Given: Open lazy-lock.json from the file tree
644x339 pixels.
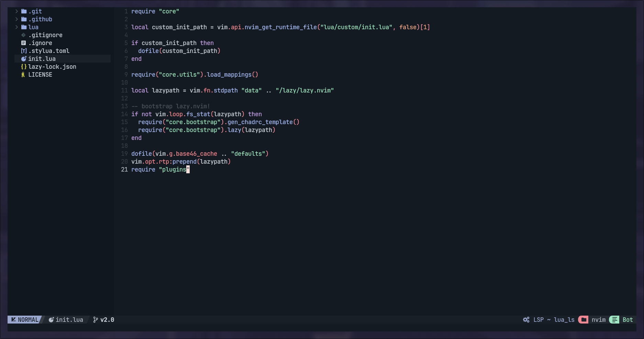Looking at the screenshot, I should pyautogui.click(x=52, y=67).
